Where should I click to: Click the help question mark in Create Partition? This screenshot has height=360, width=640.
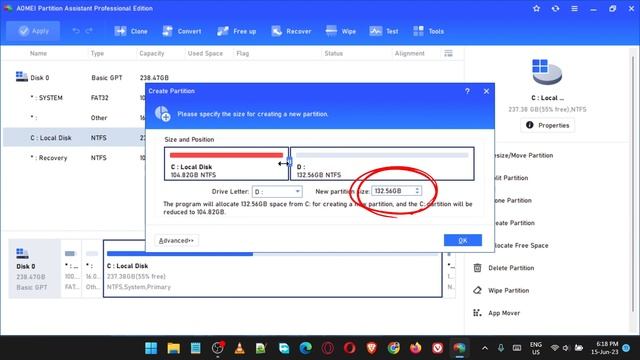pos(467,91)
